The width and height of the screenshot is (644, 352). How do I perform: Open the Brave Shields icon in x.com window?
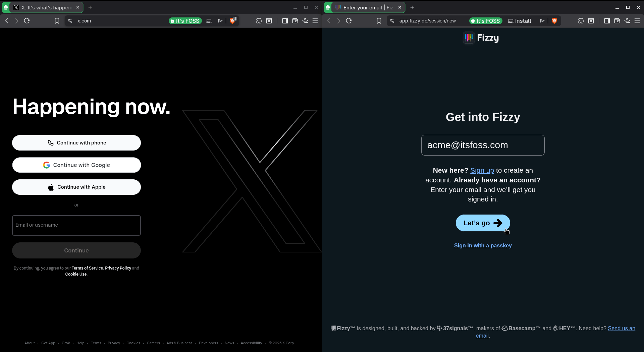[233, 21]
